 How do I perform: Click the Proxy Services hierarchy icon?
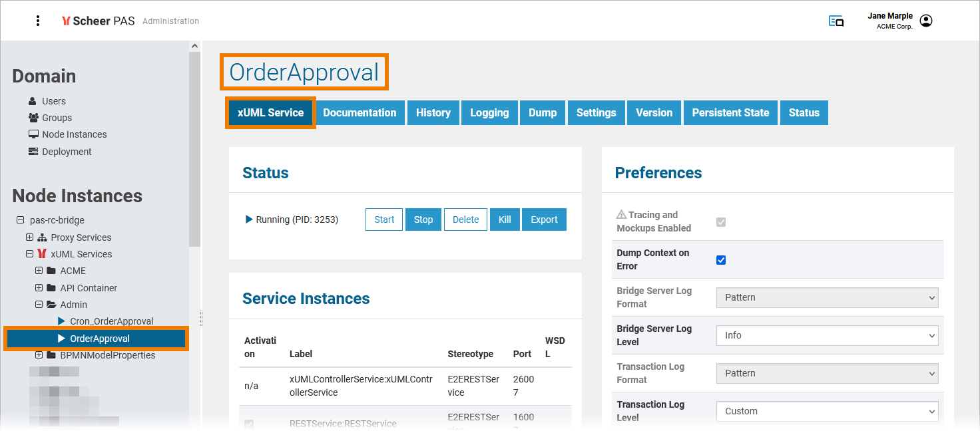pos(42,237)
